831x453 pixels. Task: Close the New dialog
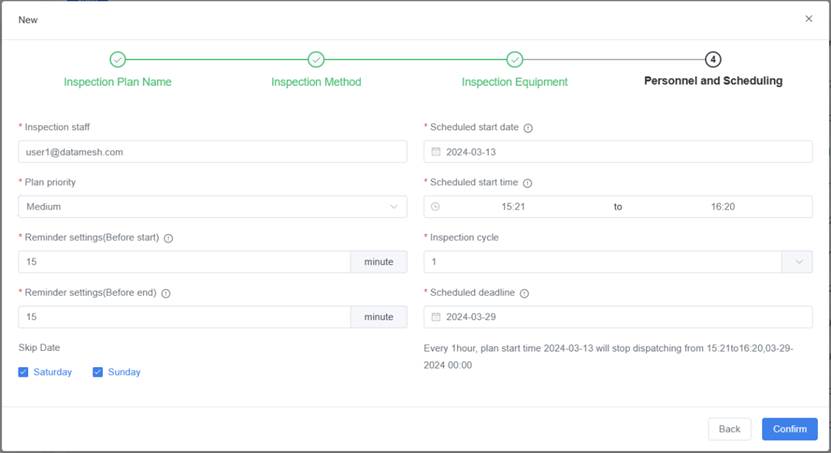pos(809,19)
